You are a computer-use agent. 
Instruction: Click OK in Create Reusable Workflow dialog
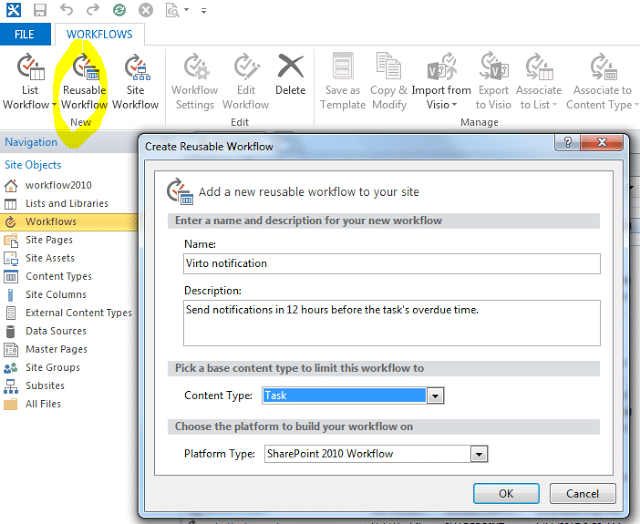point(506,493)
